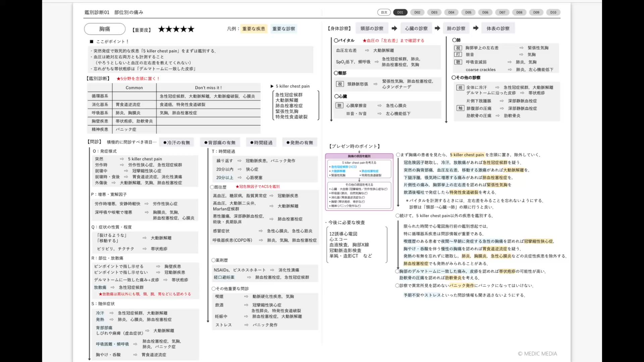Switch to the D05 page tab
644x362 pixels.
tap(468, 12)
